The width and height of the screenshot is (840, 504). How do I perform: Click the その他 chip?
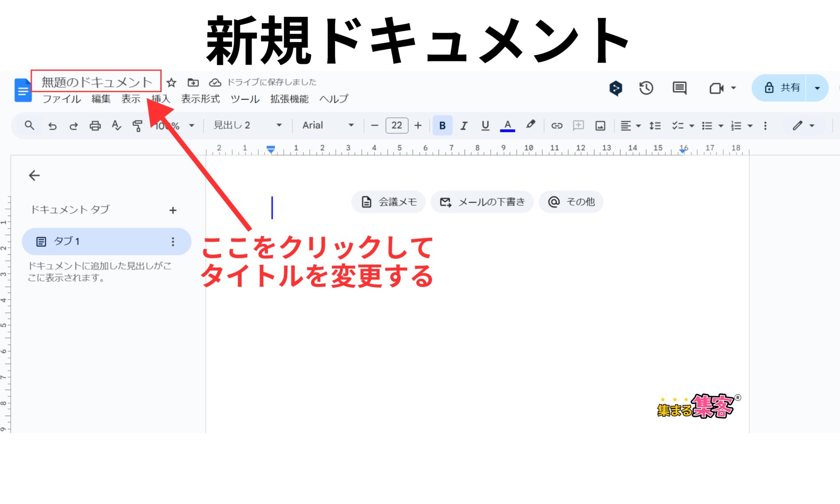pyautogui.click(x=571, y=202)
